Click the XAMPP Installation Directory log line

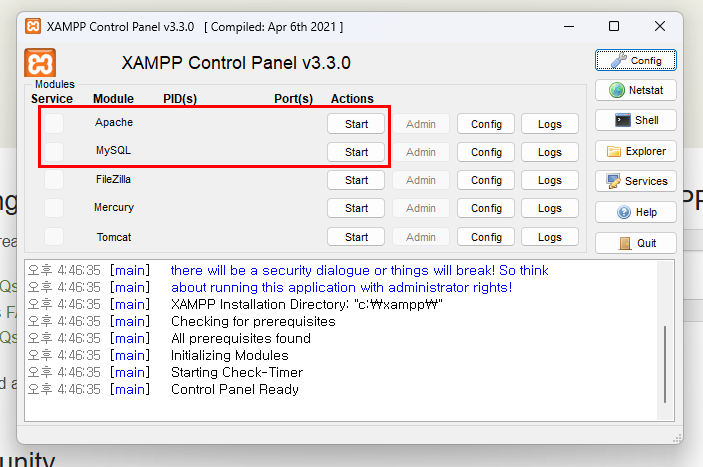click(x=307, y=304)
